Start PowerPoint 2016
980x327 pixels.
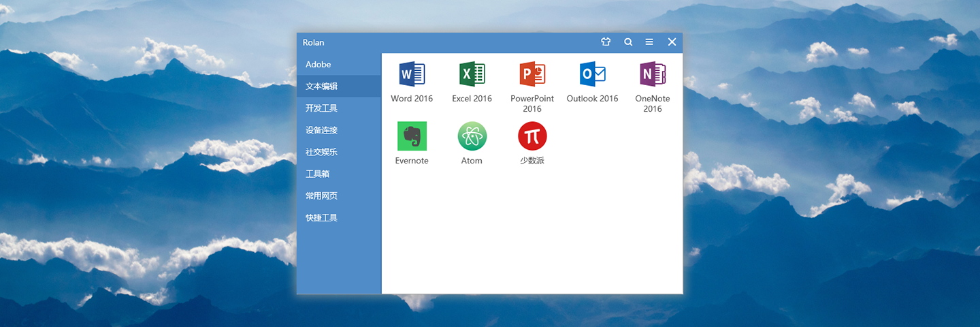[532, 74]
